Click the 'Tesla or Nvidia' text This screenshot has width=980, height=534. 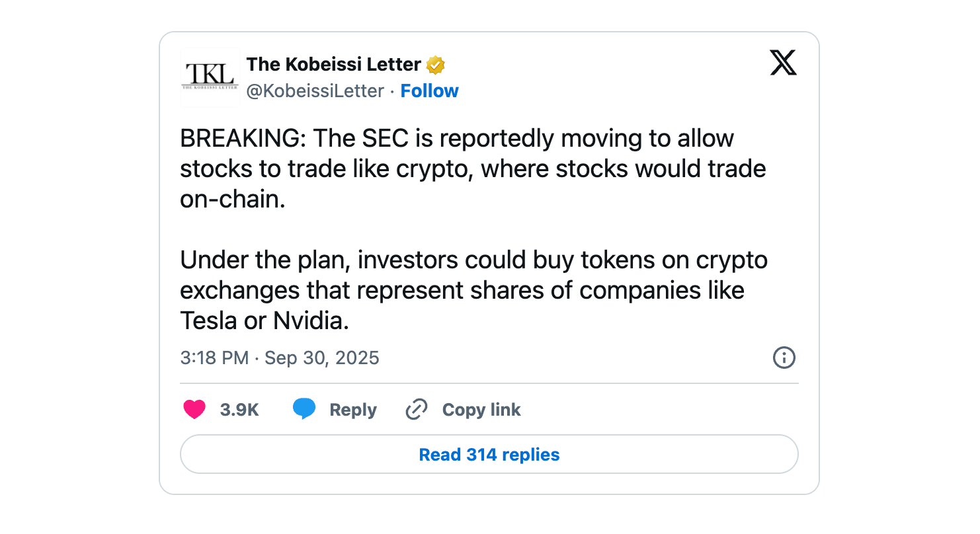click(x=264, y=321)
